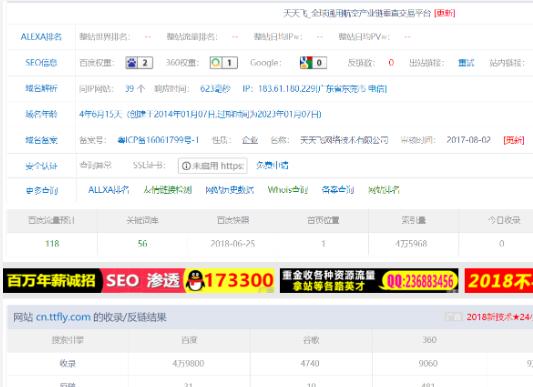The width and height of the screenshot is (533, 387).
Task: Click the 免费申请 SSL link
Action: pos(272,166)
